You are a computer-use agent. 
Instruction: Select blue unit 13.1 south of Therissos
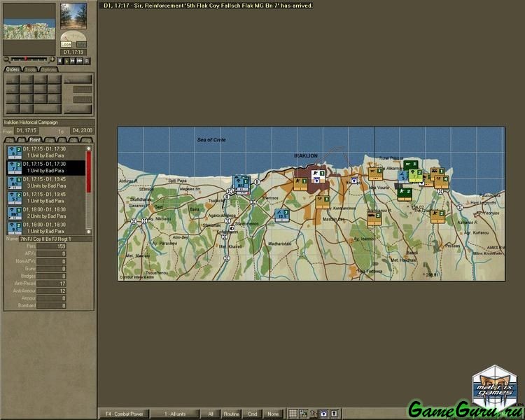[x=282, y=216]
